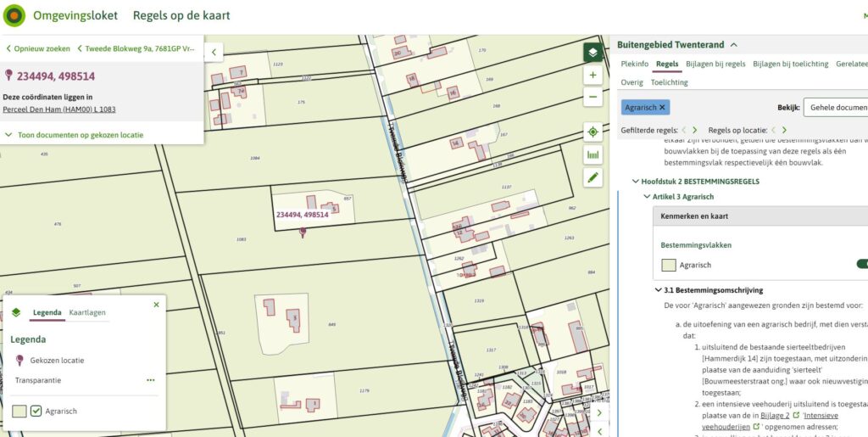Open the Bijlage 2 link
This screenshot has height=437, width=868.
pyautogui.click(x=775, y=415)
